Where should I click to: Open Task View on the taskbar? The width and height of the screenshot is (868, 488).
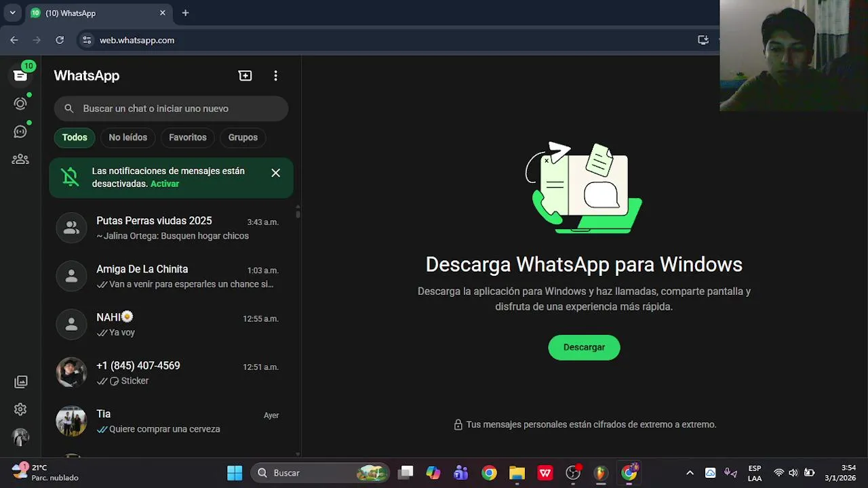[406, 473]
